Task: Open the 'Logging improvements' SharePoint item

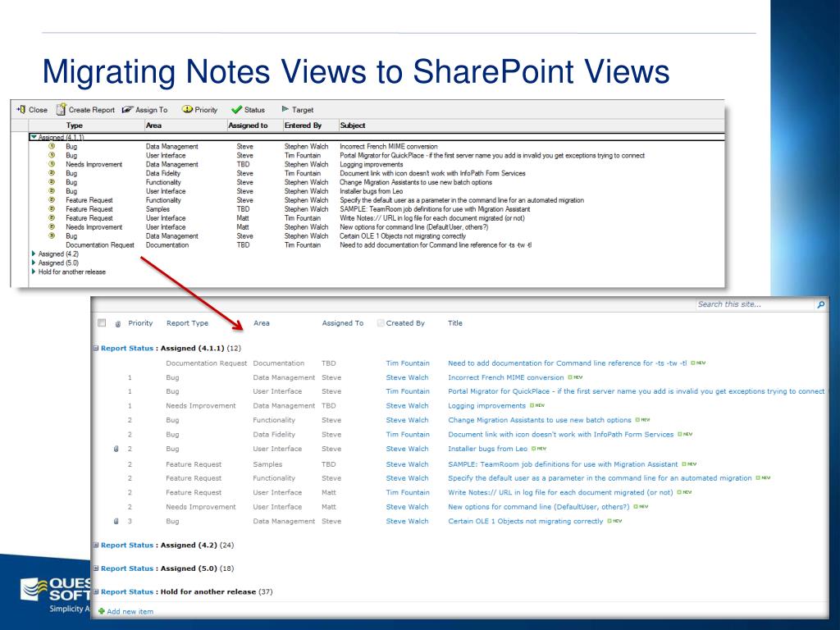Action: pyautogui.click(x=487, y=406)
